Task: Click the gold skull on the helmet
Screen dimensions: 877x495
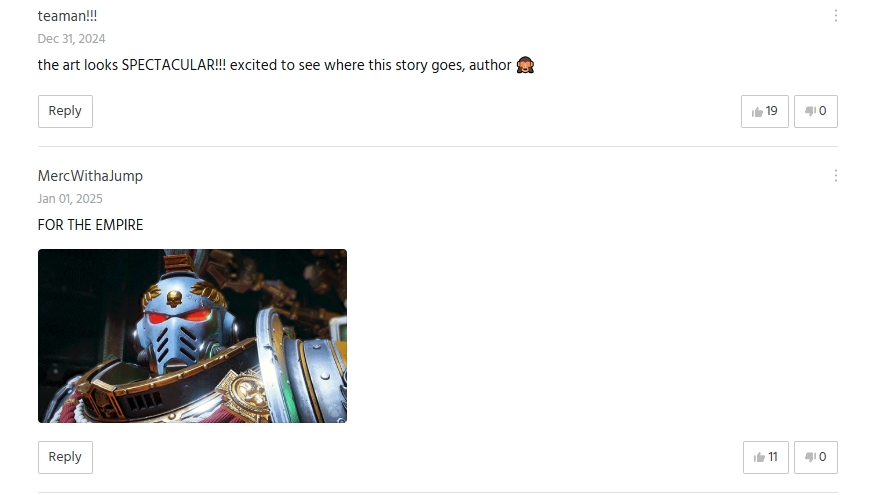Action: click(x=175, y=298)
